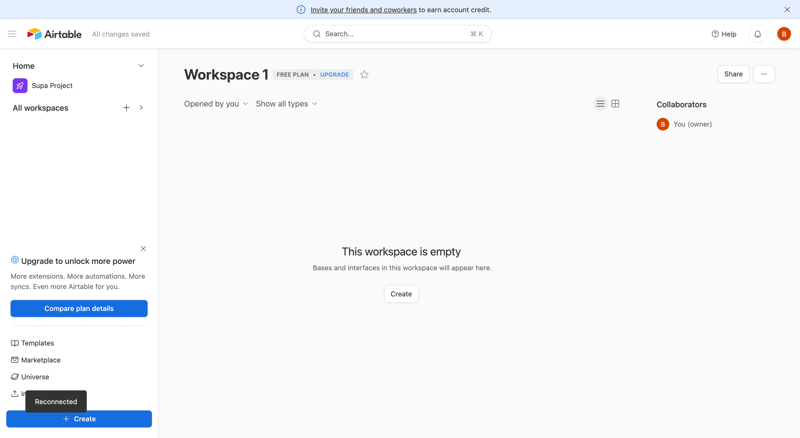Switch to grid view layout

[x=615, y=104]
